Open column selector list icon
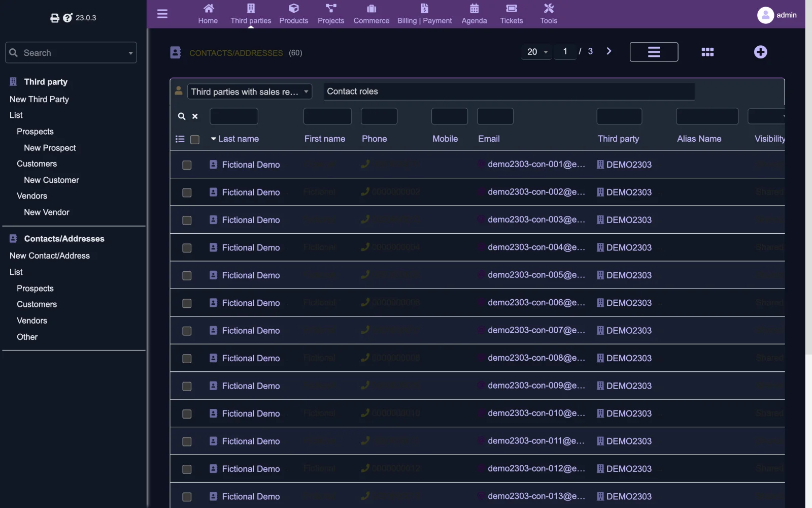Screen dimensions: 812x508 180,139
